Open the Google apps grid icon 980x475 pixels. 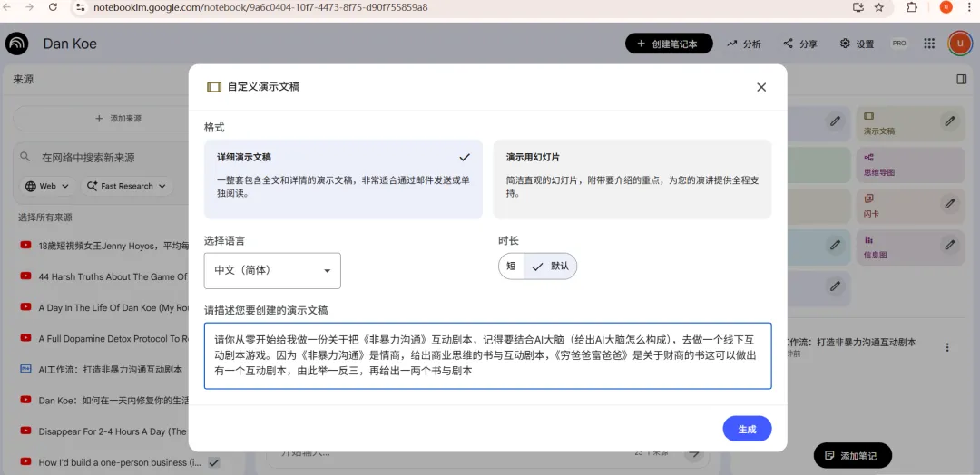[x=929, y=44]
